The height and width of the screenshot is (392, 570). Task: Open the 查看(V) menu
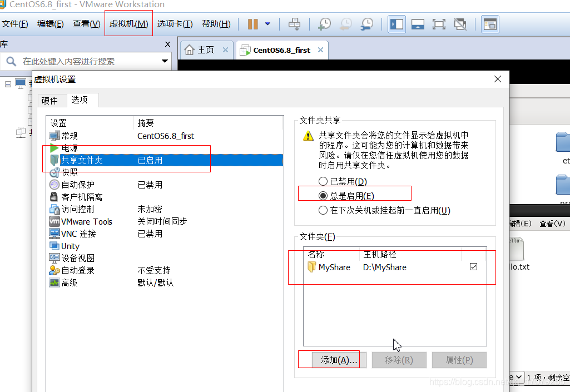point(87,24)
